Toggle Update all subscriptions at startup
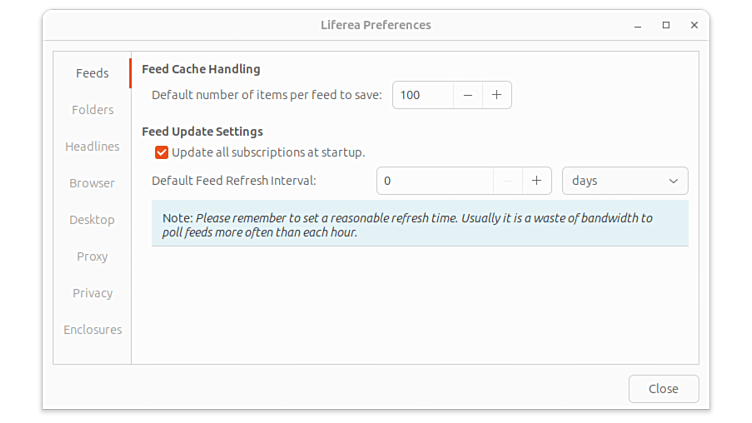 pyautogui.click(x=161, y=153)
